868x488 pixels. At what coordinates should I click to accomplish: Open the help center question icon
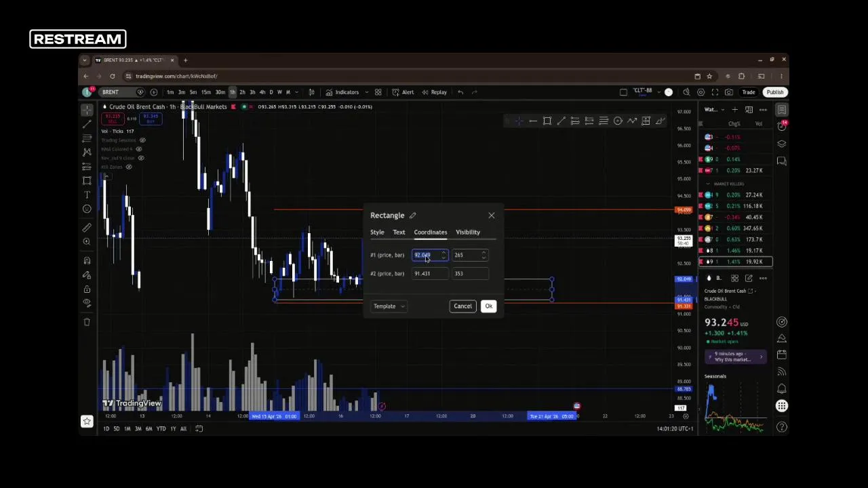click(782, 427)
